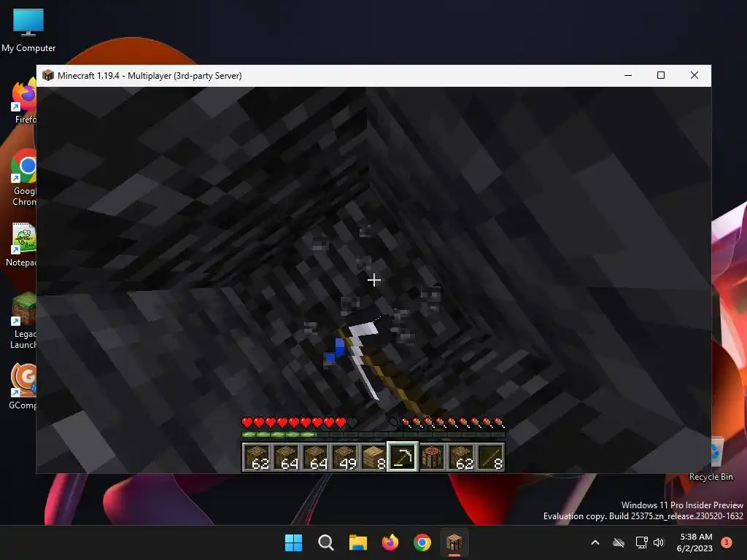Minimize the Minecraft window

pos(628,75)
